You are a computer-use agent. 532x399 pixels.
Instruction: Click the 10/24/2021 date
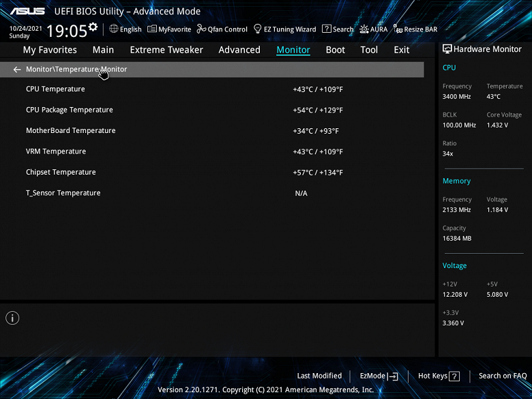point(25,29)
